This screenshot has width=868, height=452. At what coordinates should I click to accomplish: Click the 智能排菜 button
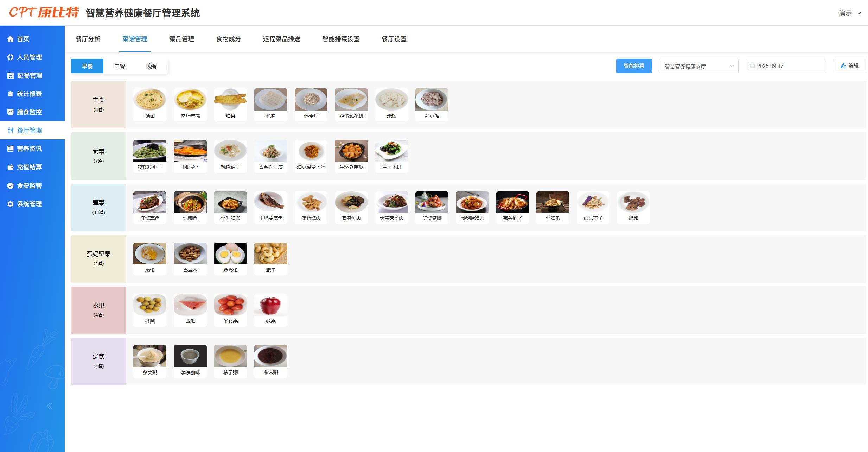[634, 66]
